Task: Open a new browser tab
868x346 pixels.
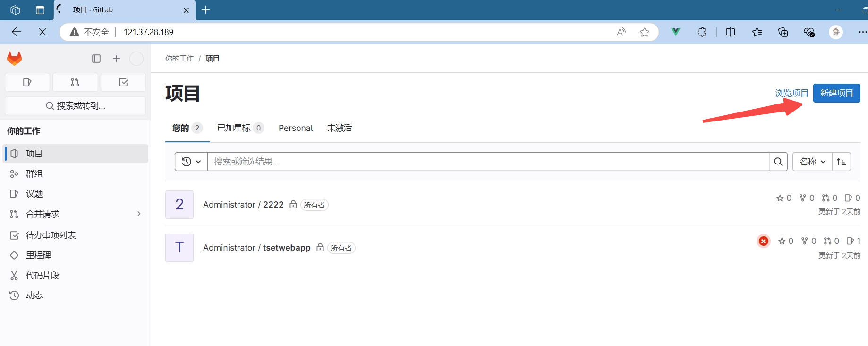Action: coord(206,10)
